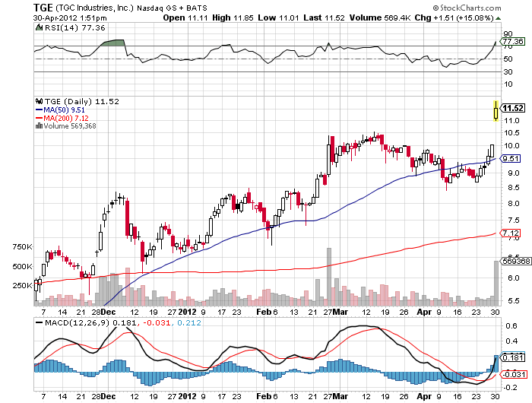The height and width of the screenshot is (403, 532).
Task: Click the green overbought RSI shaded area
Action: (x=114, y=43)
